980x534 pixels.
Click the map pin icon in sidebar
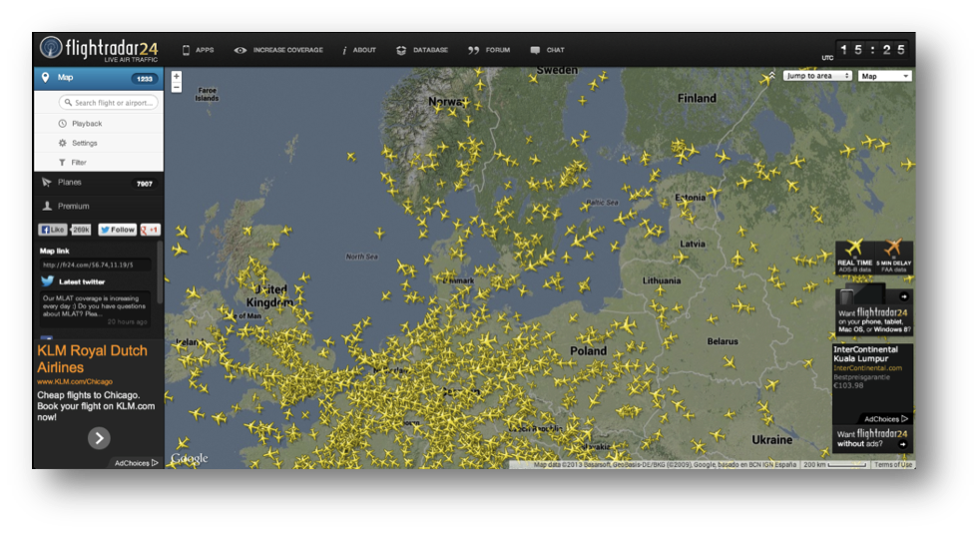tap(45, 78)
